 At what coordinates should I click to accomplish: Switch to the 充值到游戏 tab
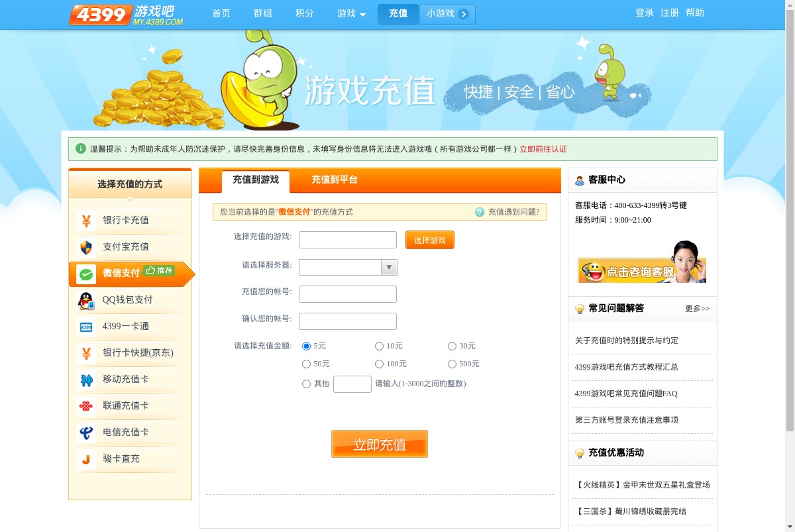click(x=256, y=180)
